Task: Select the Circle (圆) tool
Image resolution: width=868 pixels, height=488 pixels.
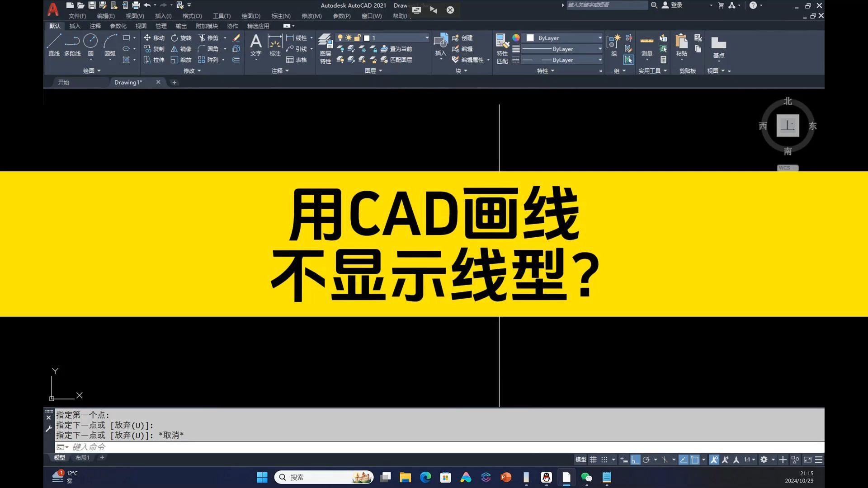Action: [x=90, y=45]
